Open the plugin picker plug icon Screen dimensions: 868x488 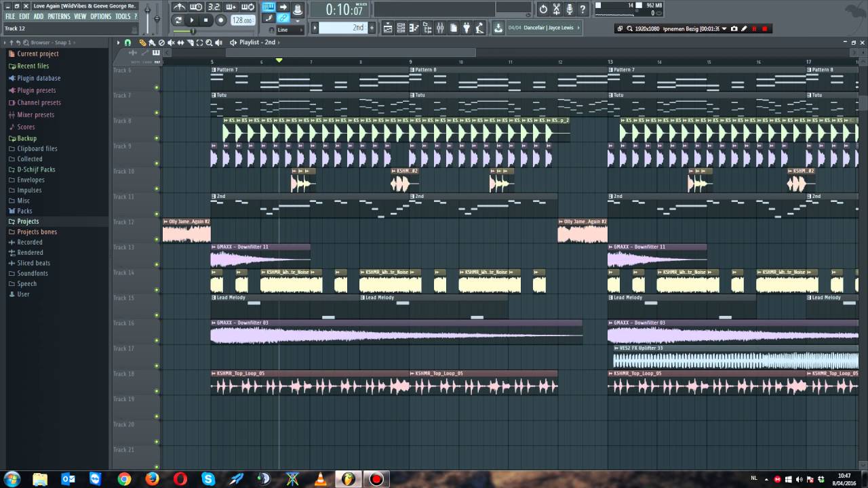click(x=467, y=28)
